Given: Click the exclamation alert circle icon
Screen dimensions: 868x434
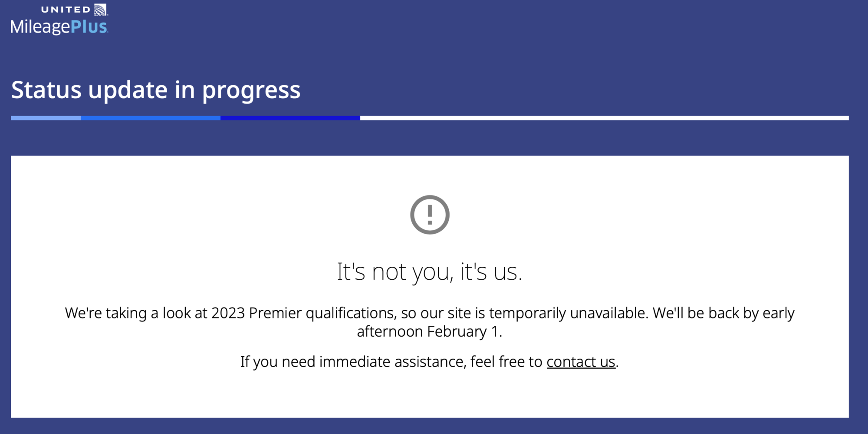Looking at the screenshot, I should [x=430, y=215].
